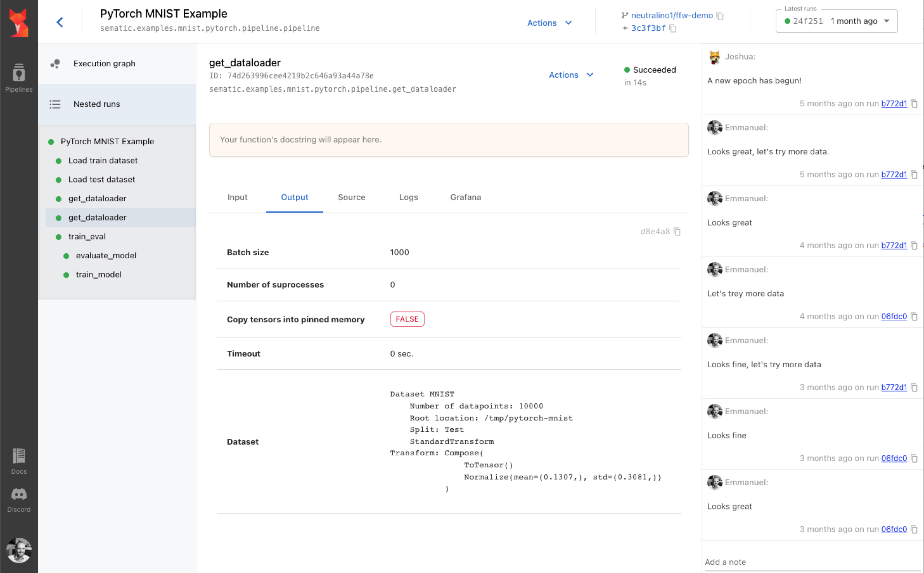Click the commit icon beside 3c3f3bf
The height and width of the screenshot is (573, 924).
pos(625,28)
